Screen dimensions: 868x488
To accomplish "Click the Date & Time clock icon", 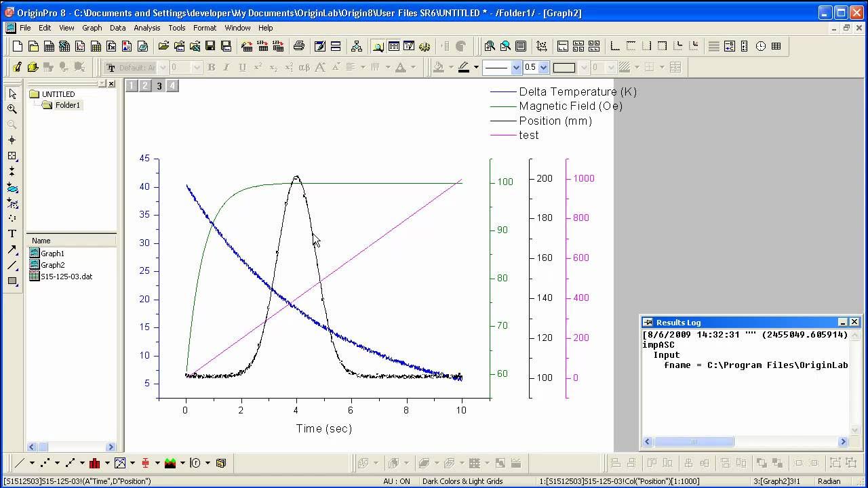I will pyautogui.click(x=760, y=46).
